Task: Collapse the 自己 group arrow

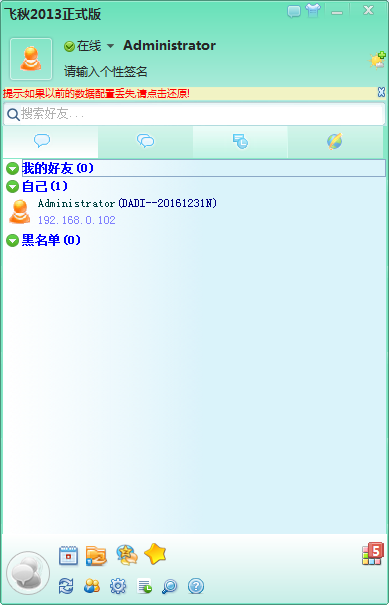Action: point(12,187)
